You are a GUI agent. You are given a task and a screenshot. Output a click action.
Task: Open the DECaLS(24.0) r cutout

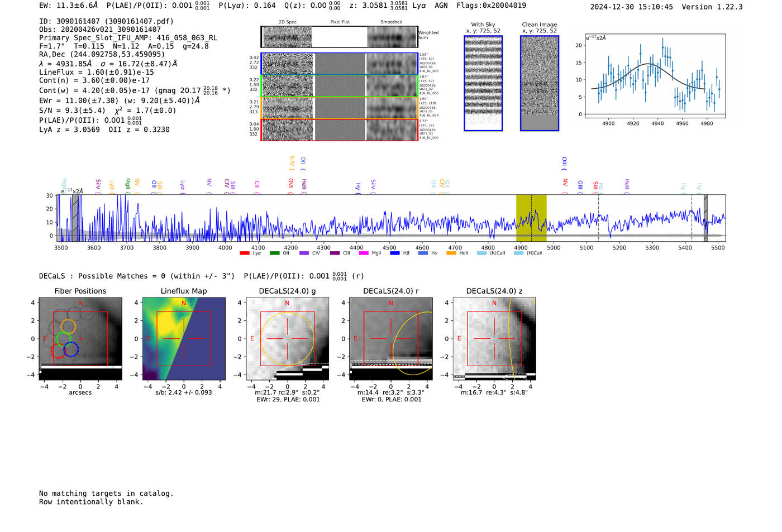click(x=390, y=339)
